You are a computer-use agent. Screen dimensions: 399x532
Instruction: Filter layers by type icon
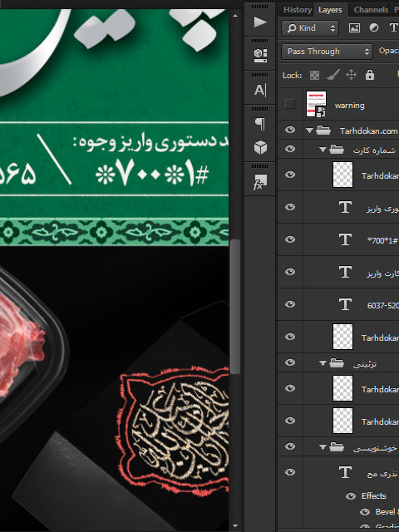393,27
